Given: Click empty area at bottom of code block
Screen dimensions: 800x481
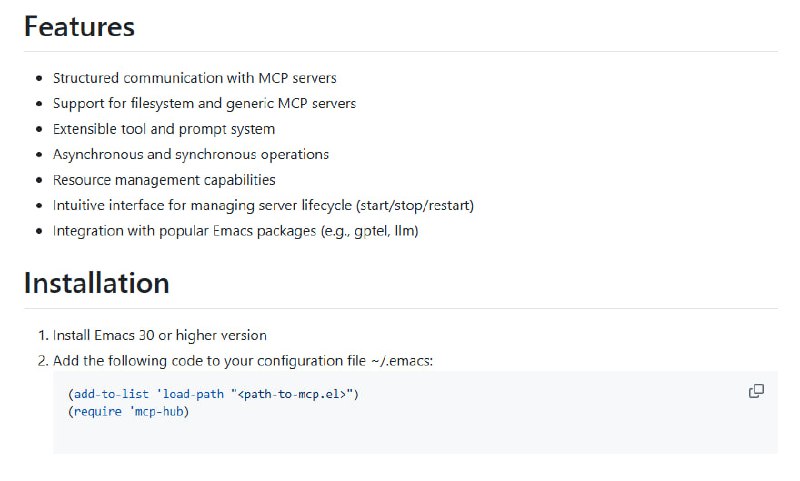Looking at the screenshot, I should pyautogui.click(x=400, y=438).
